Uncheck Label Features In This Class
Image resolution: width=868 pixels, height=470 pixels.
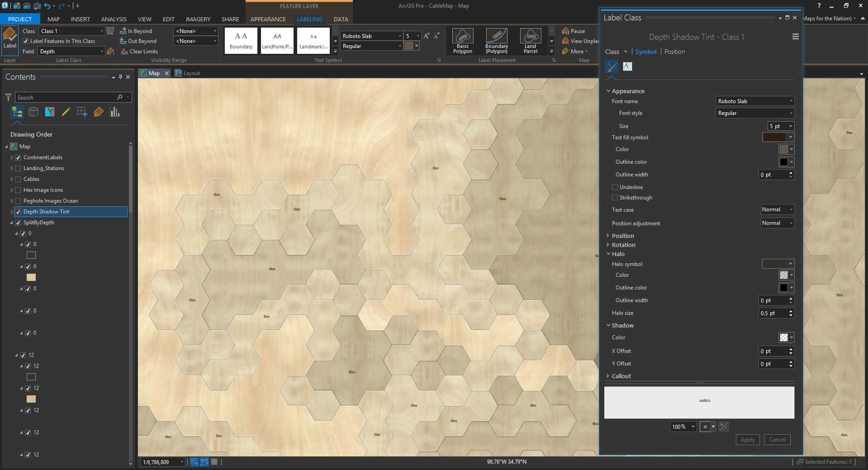[26, 41]
